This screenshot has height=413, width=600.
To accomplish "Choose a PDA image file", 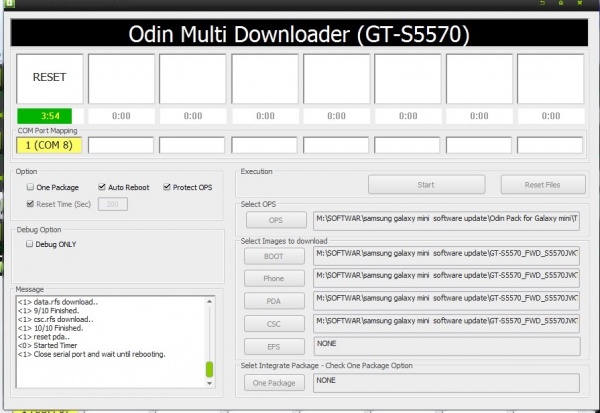I will pos(274,301).
